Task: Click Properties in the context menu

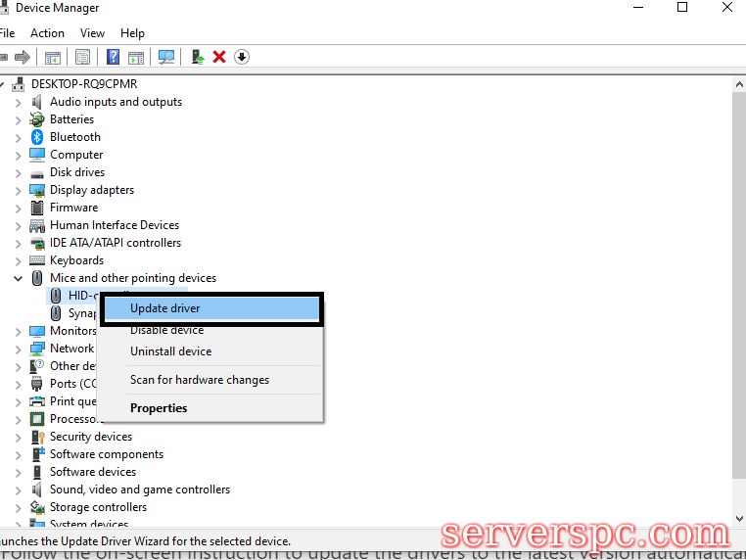Action: coord(159,408)
